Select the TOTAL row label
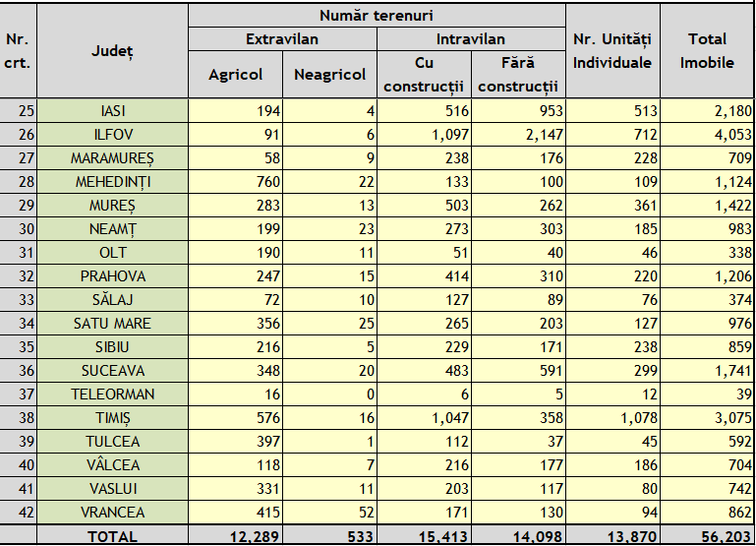 tap(112, 536)
